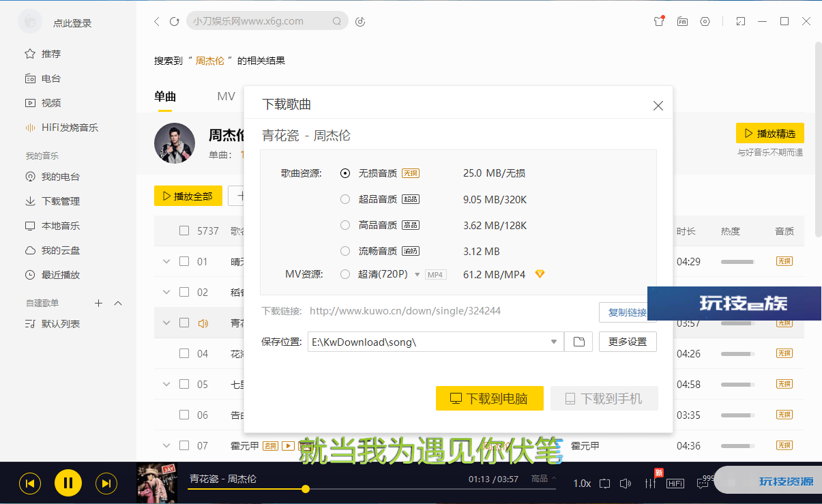
Task: Click the album cover thumbnail in player bar
Action: (x=157, y=484)
